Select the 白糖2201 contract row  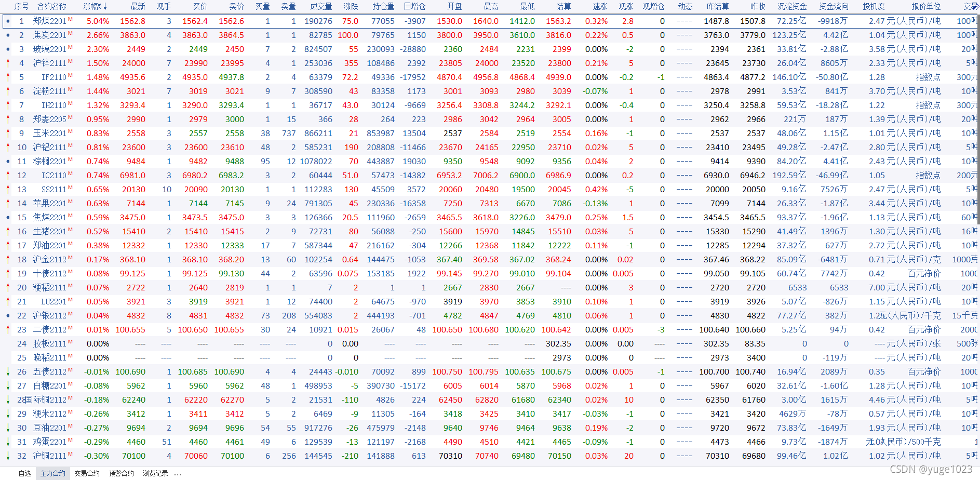tap(490, 386)
